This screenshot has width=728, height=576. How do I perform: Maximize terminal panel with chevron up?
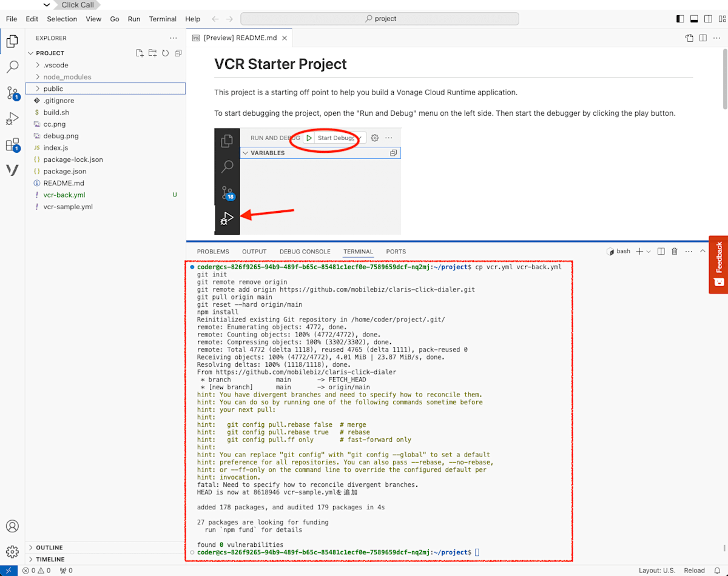703,251
